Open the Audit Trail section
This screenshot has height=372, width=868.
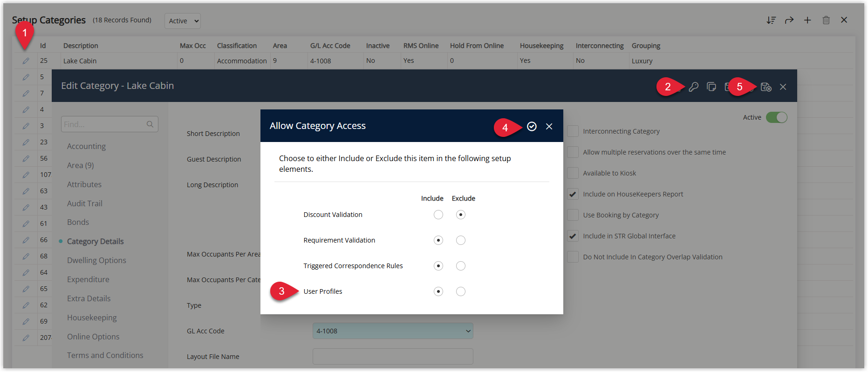coord(84,203)
